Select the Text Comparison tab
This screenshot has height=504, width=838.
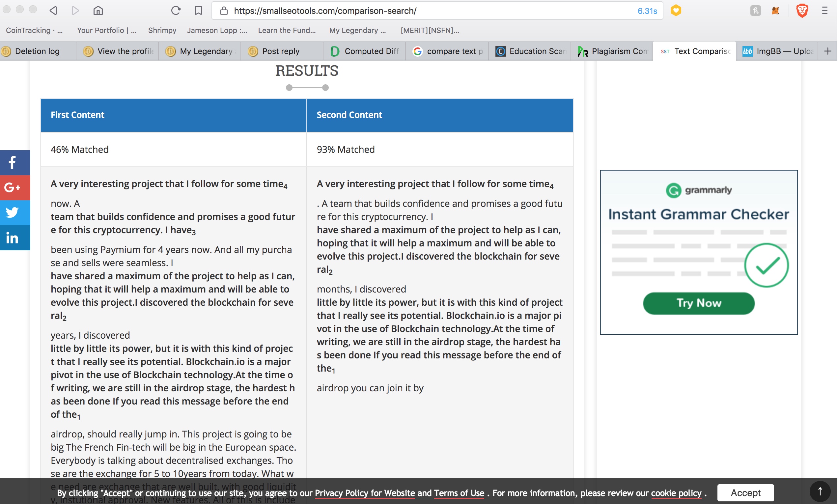pyautogui.click(x=694, y=51)
